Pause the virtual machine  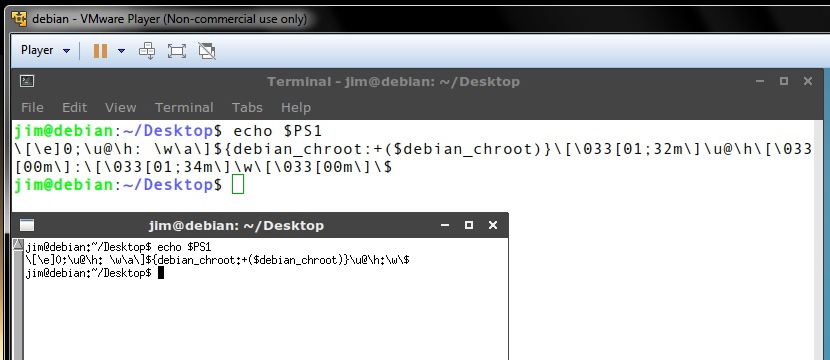point(100,51)
